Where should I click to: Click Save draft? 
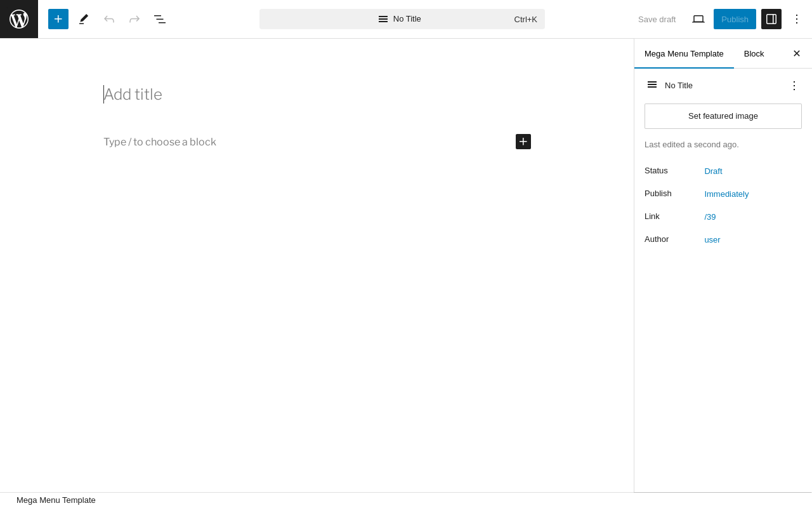click(x=657, y=19)
